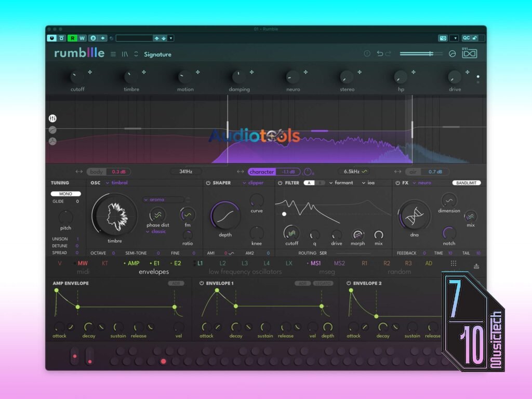Toggle the FILTER power button
The image size is (532, 399).
tap(280, 183)
